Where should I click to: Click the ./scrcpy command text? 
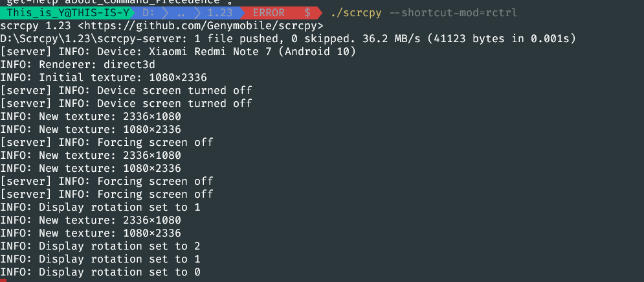point(357,13)
